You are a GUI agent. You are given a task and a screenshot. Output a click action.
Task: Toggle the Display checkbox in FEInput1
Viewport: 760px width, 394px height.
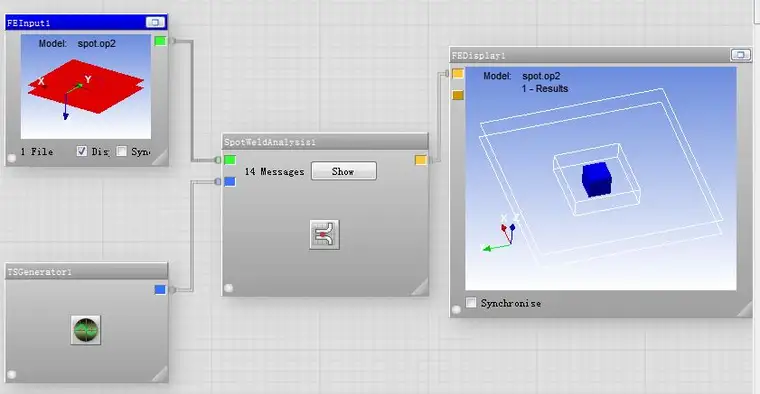click(82, 151)
